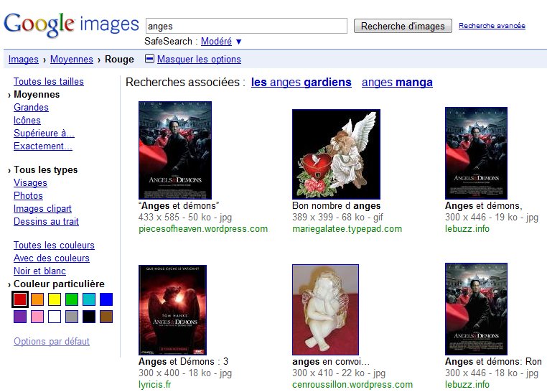Open the piecesofheaven Angels & Demons poster thumbnail
The height and width of the screenshot is (392, 547).
click(175, 150)
